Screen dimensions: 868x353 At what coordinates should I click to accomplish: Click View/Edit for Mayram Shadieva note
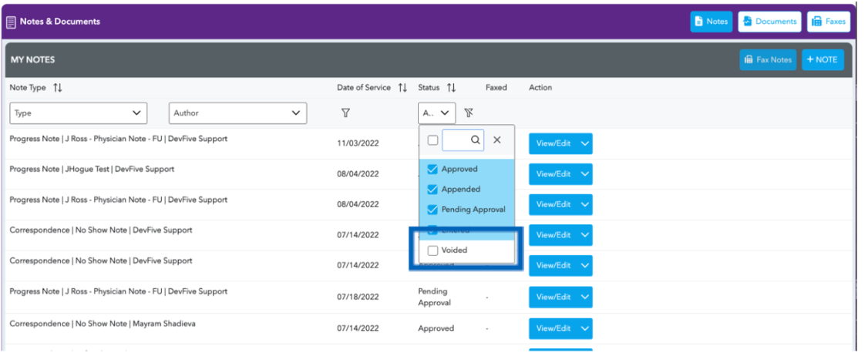(553, 328)
